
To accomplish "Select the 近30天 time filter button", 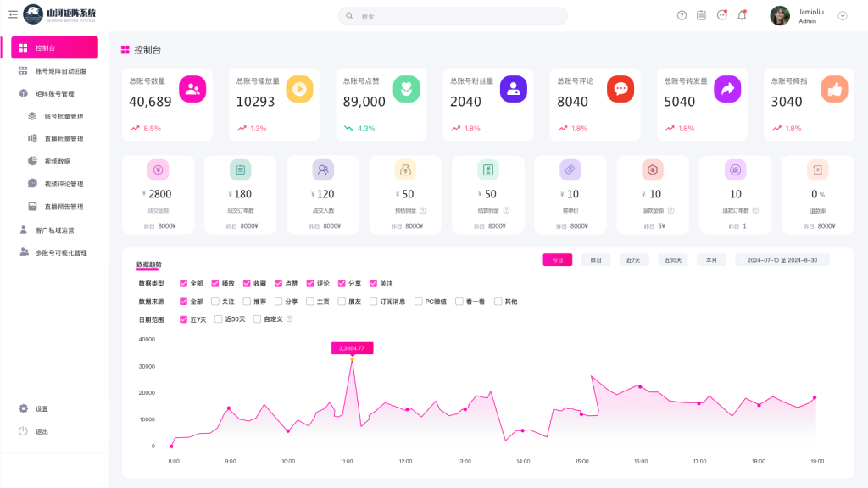I will (x=672, y=260).
